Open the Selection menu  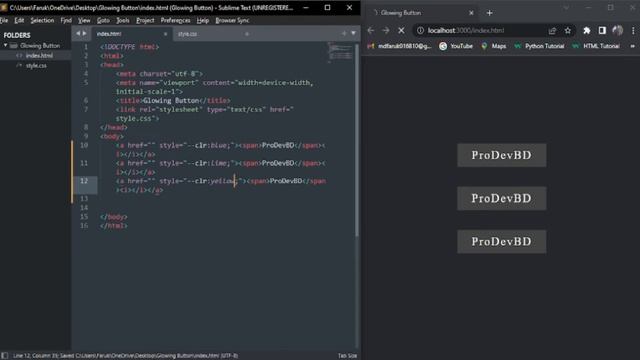[x=42, y=20]
